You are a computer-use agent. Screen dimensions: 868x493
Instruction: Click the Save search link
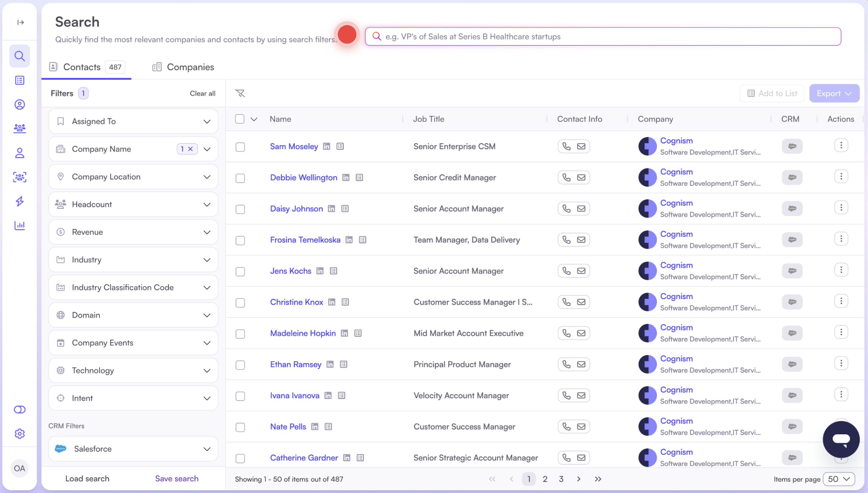coord(176,478)
